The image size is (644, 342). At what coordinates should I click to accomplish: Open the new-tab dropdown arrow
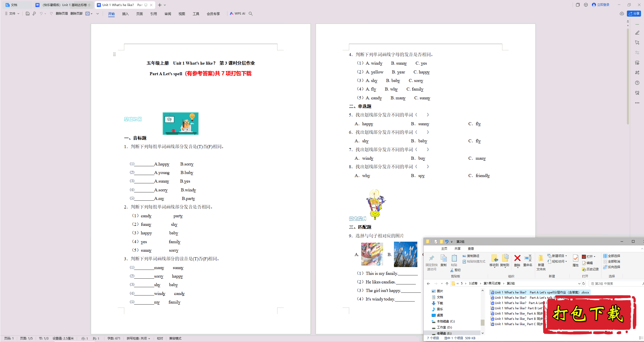click(165, 5)
